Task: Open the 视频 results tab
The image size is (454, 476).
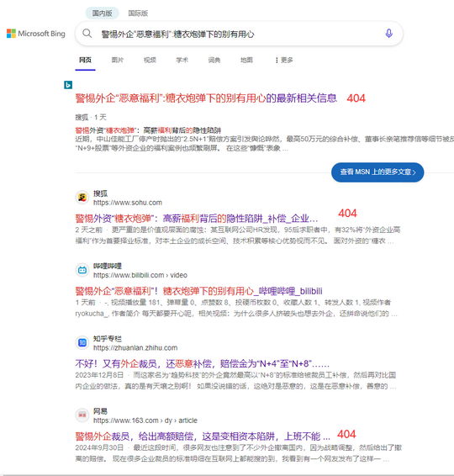Action: click(150, 60)
